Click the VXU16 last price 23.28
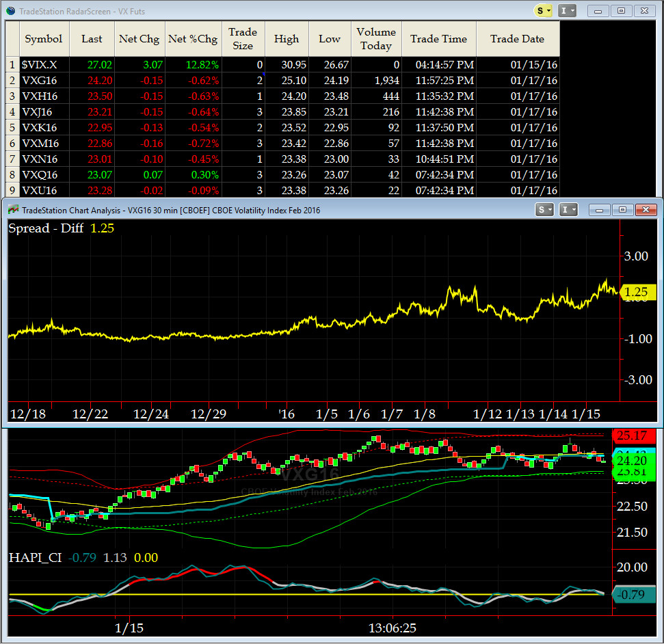664x644 pixels. pos(92,190)
